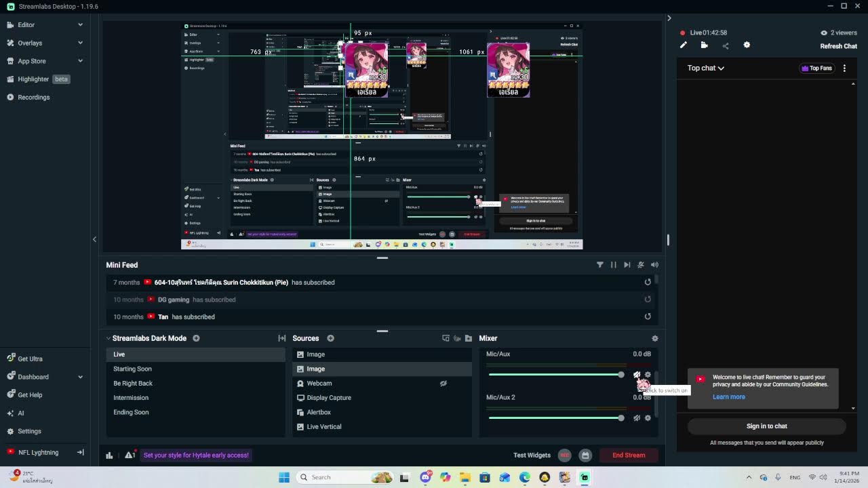The height and width of the screenshot is (488, 868).
Task: Open the Sources guest cam icon
Action: click(x=457, y=338)
